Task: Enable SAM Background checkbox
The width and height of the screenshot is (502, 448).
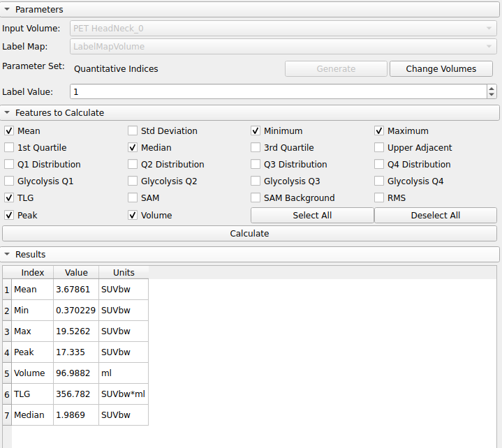Action: coord(256,198)
